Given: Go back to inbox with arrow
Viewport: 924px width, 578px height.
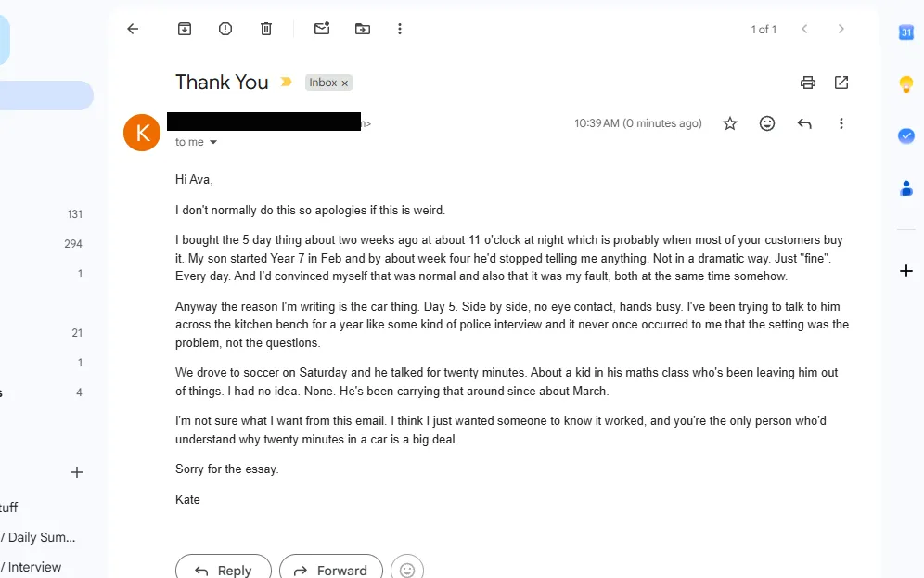Looking at the screenshot, I should pos(133,29).
